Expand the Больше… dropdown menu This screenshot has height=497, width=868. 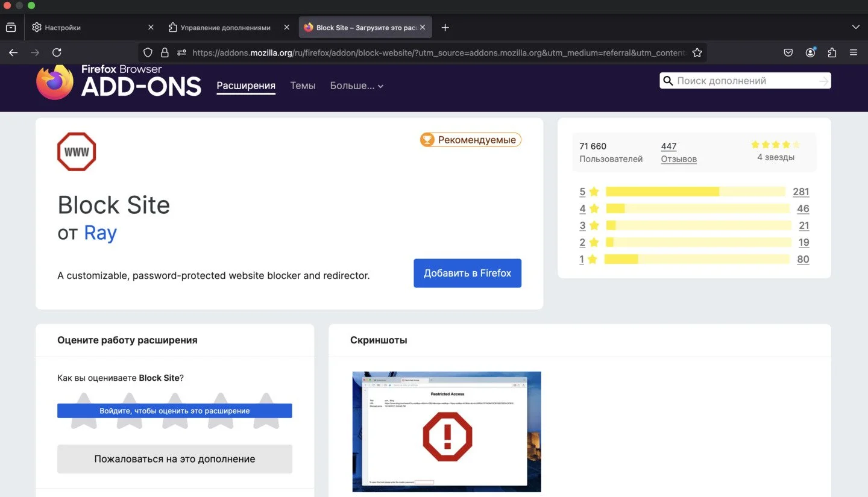(357, 86)
